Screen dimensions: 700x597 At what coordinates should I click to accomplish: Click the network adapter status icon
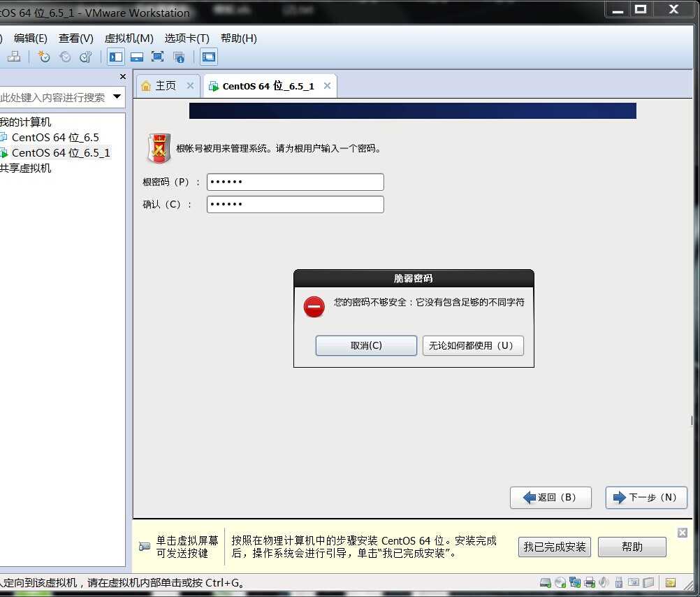tap(575, 582)
